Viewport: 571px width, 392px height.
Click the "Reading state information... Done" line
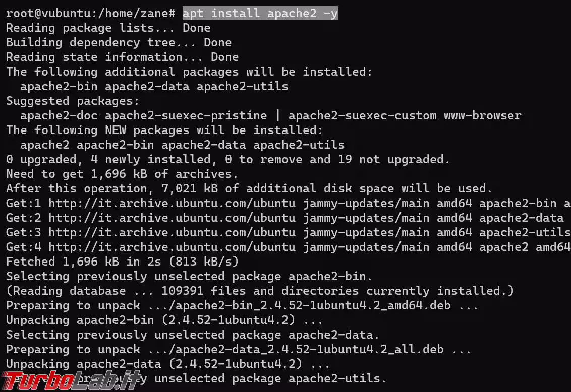[122, 57]
